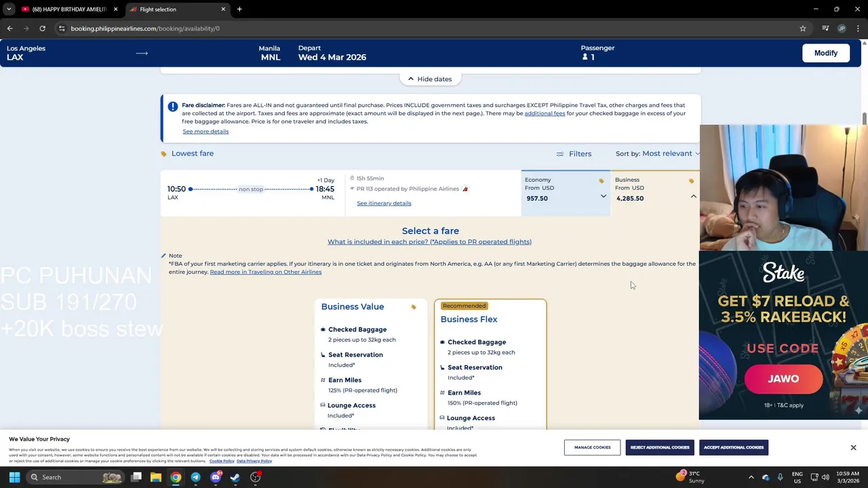Open Discord from the taskbar
Screen dimensions: 868x488
[x=216, y=477]
